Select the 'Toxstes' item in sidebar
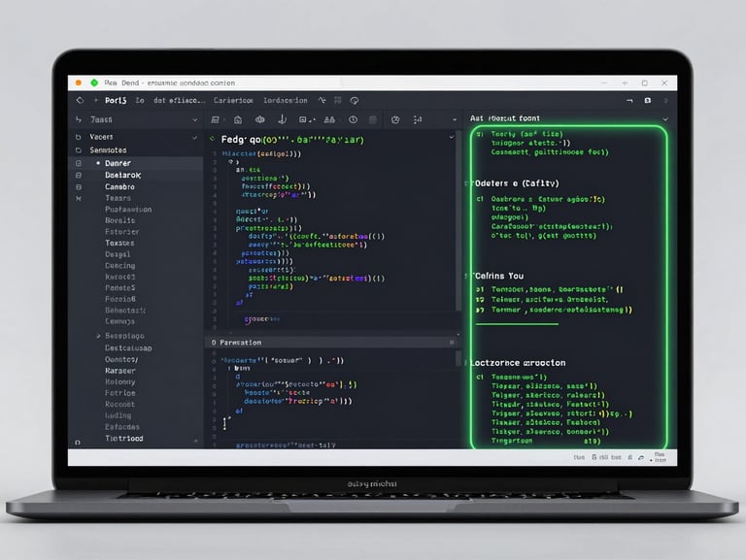Screen dimensions: 746x560 click(x=119, y=243)
